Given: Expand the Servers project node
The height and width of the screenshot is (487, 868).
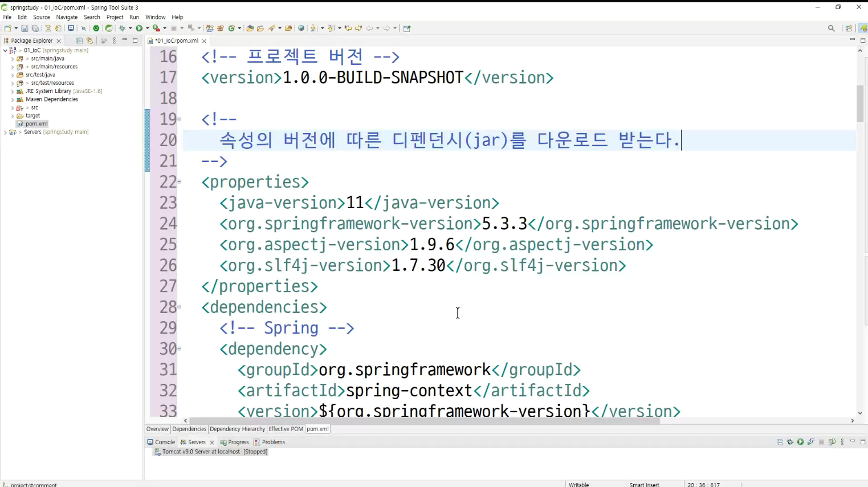Looking at the screenshot, I should click(x=5, y=132).
